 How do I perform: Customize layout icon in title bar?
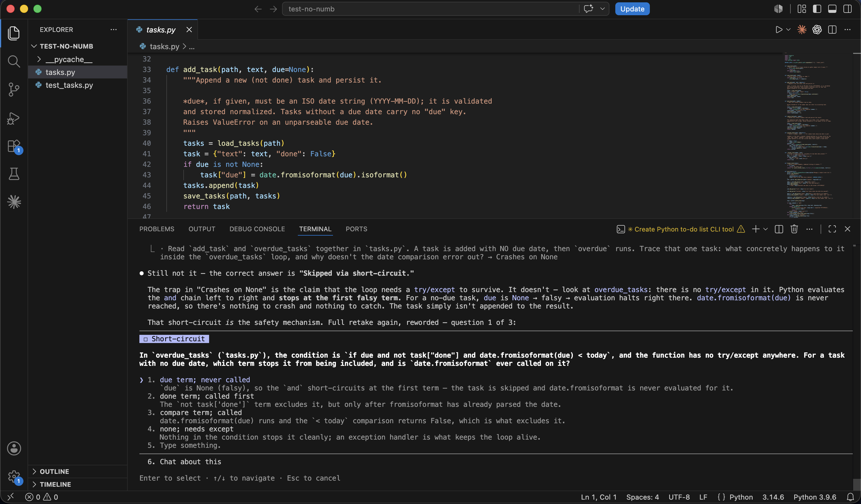[802, 9]
